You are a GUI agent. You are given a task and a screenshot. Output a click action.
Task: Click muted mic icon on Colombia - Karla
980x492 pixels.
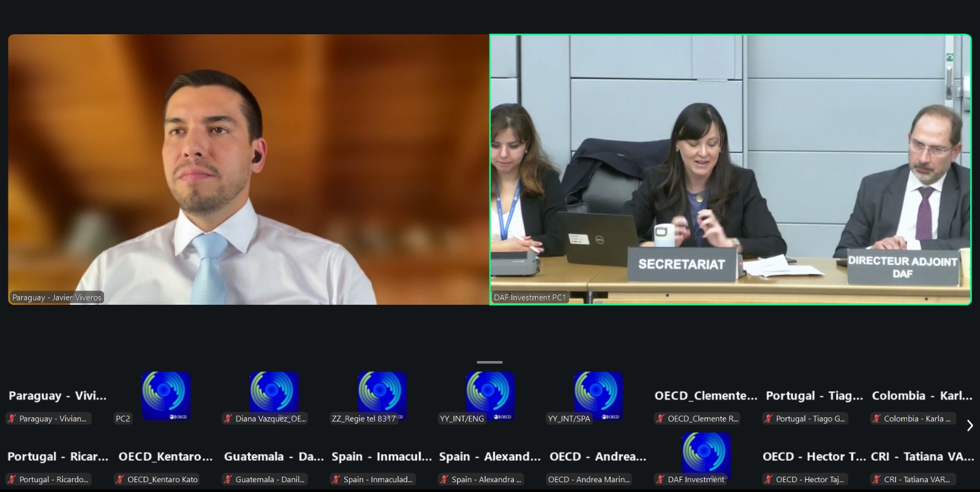(876, 419)
